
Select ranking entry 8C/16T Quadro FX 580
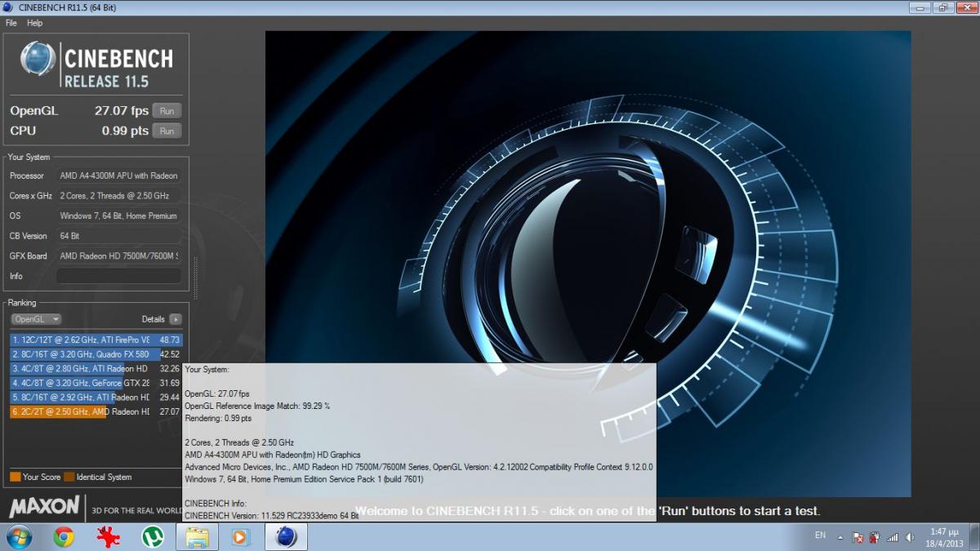coord(96,353)
